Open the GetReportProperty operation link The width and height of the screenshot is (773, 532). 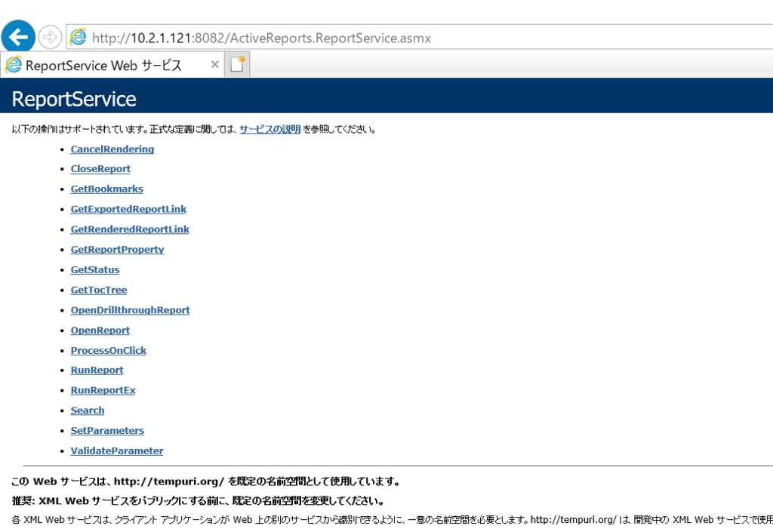117,250
